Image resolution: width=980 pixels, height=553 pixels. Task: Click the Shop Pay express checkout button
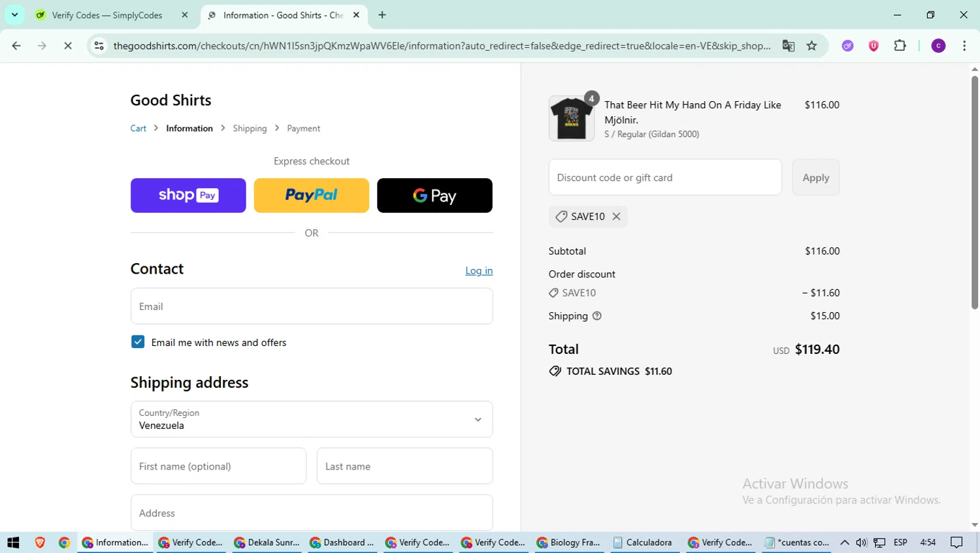pos(188,195)
